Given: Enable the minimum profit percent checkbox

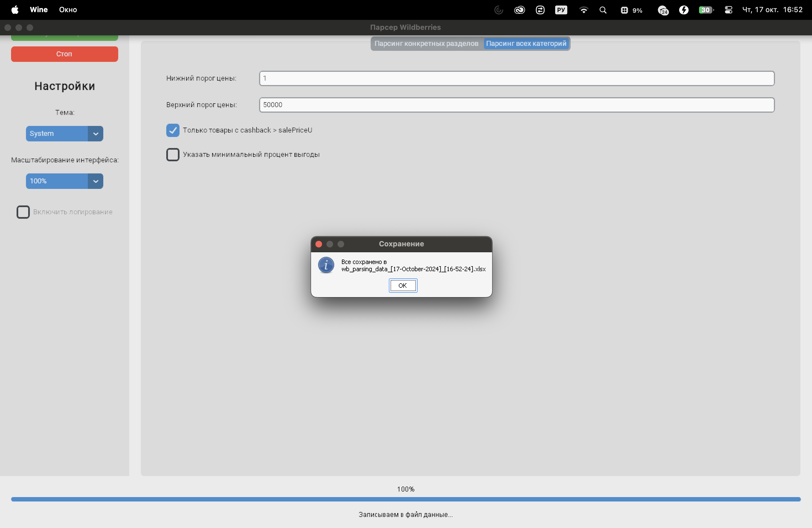Looking at the screenshot, I should pos(173,155).
